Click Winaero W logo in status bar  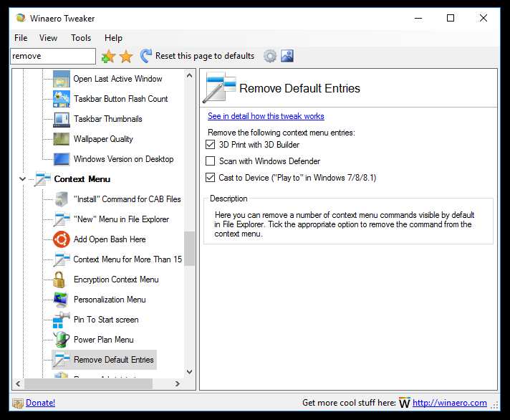pyautogui.click(x=405, y=402)
